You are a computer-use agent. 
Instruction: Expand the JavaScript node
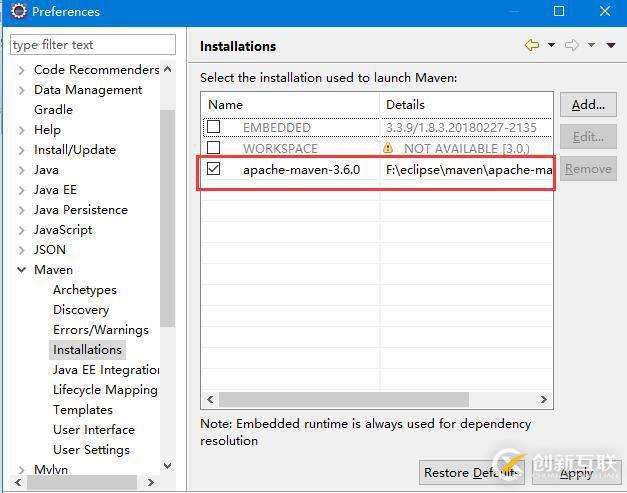coord(22,230)
